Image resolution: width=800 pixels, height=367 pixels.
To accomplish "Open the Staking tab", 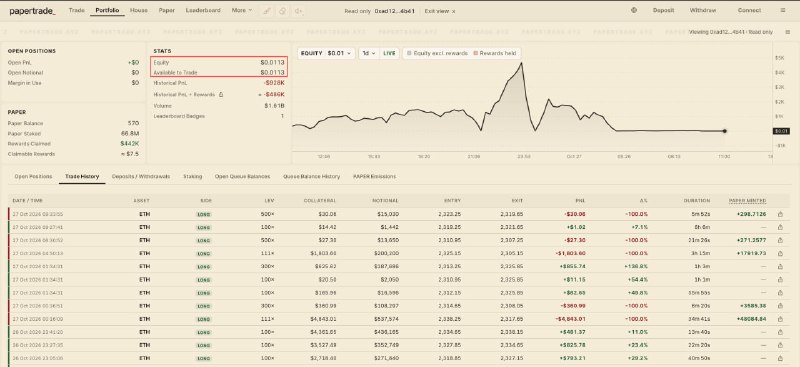I will (x=193, y=177).
